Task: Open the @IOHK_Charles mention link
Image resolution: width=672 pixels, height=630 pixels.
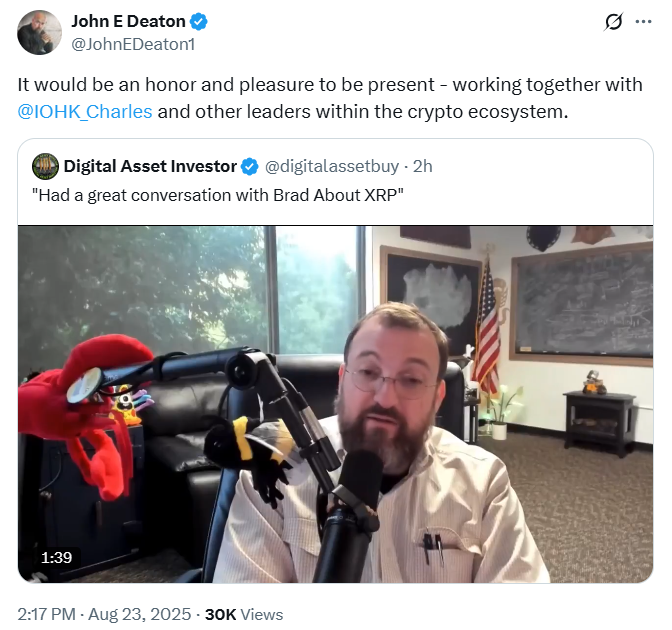Action: tap(85, 111)
